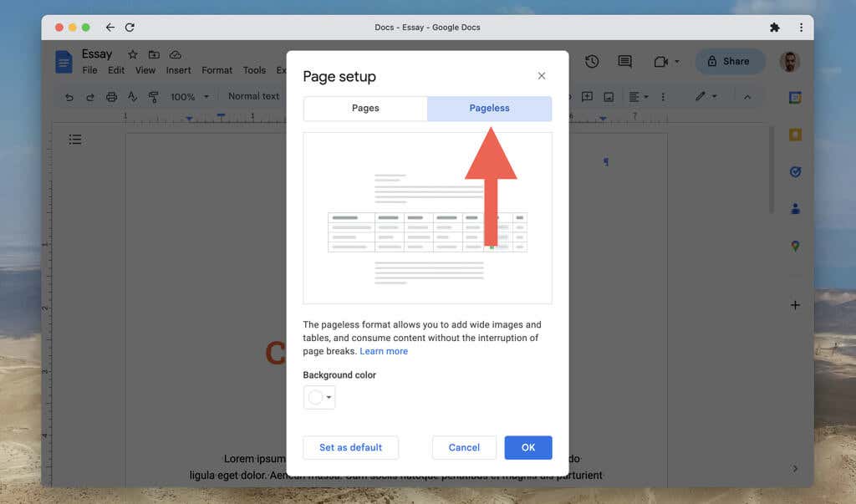
Task: Switch to the Pages tab
Action: (365, 109)
